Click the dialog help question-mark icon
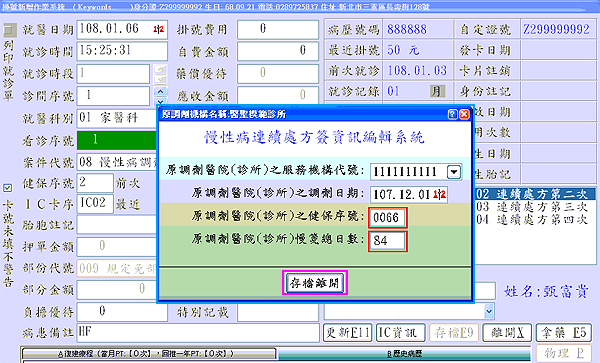 click(x=452, y=114)
